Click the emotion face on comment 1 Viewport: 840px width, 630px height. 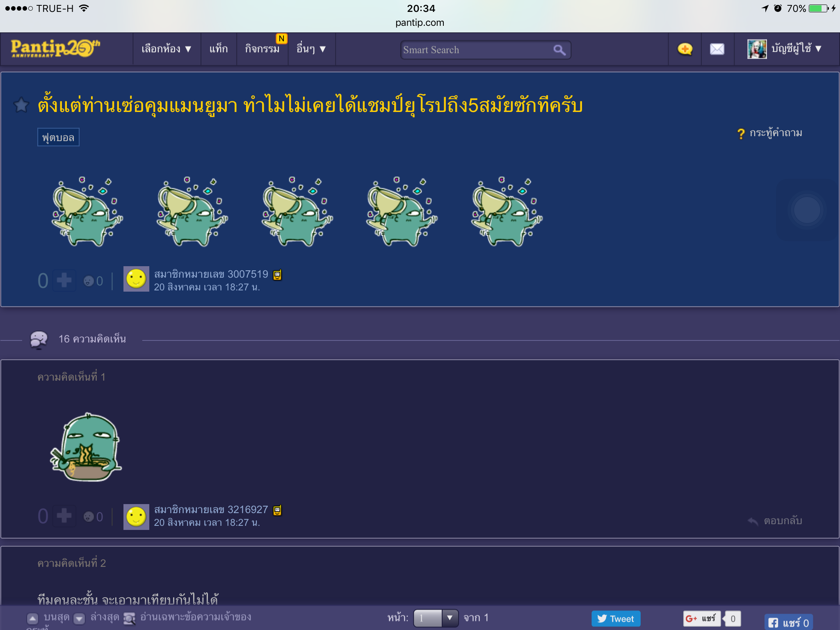click(89, 516)
